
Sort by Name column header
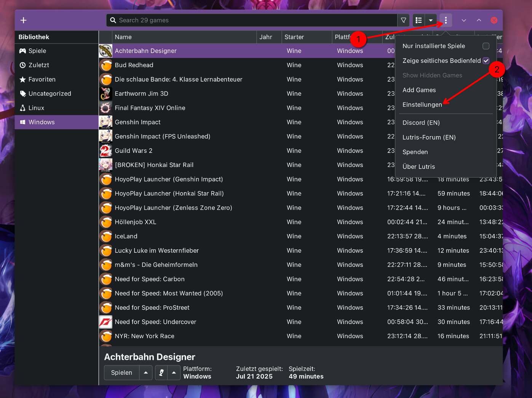(x=184, y=37)
